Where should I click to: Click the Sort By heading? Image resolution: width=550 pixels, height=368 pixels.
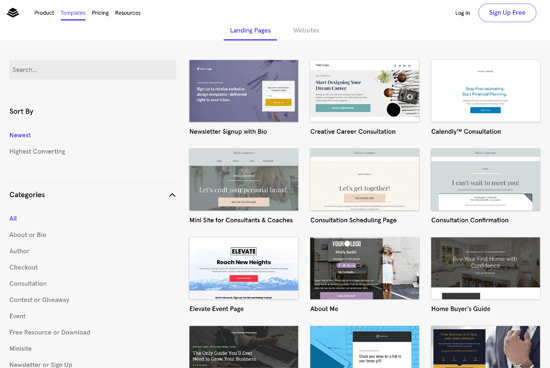pyautogui.click(x=21, y=112)
